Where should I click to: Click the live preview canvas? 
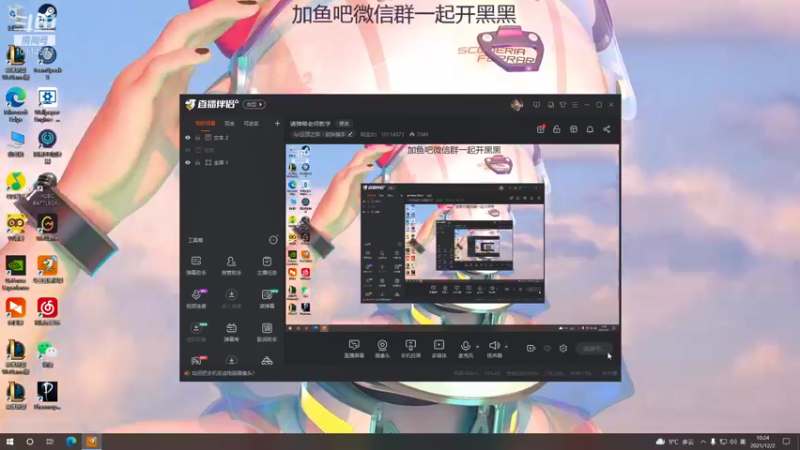tap(453, 238)
